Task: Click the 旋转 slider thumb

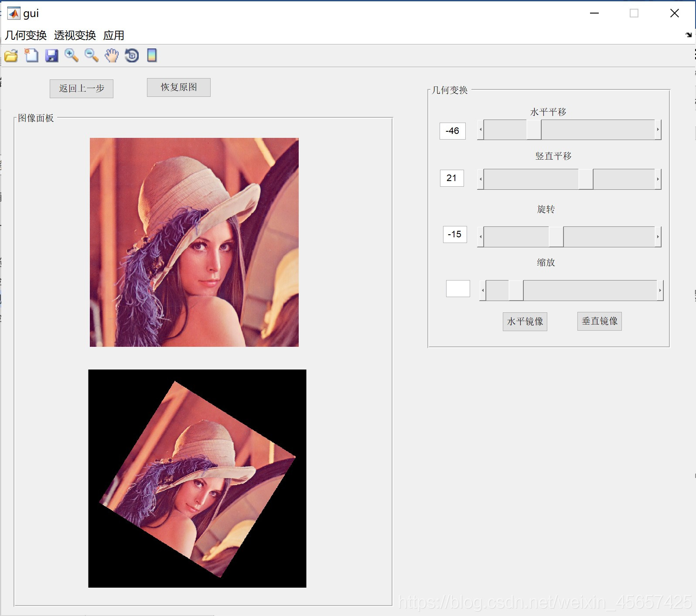Action: (x=556, y=237)
